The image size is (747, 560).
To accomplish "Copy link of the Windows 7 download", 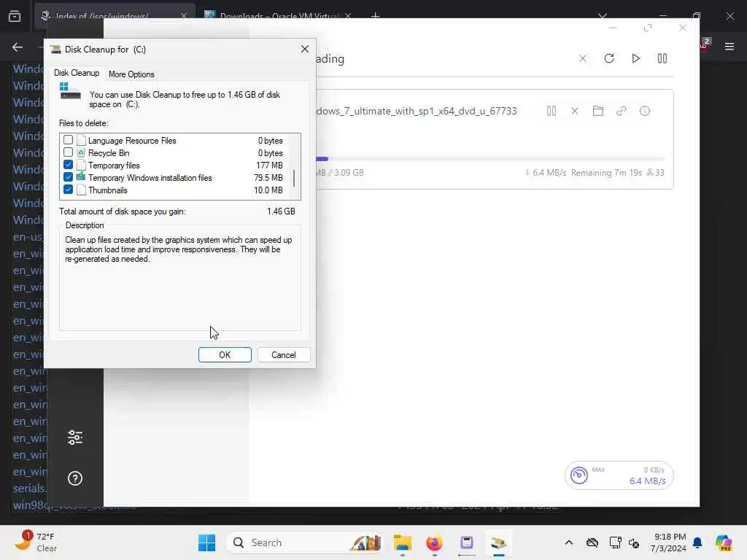I will point(622,111).
